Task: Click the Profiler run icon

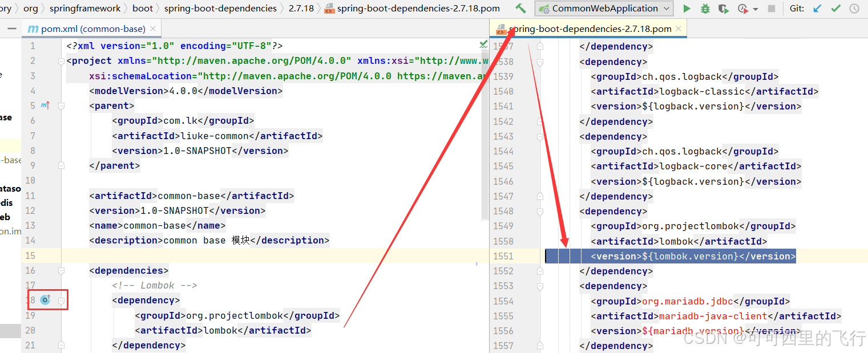Action: click(x=742, y=9)
